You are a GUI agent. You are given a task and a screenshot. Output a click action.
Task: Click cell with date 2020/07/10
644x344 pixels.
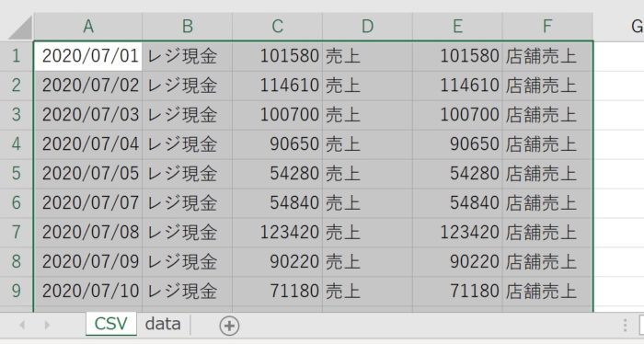pyautogui.click(x=88, y=291)
